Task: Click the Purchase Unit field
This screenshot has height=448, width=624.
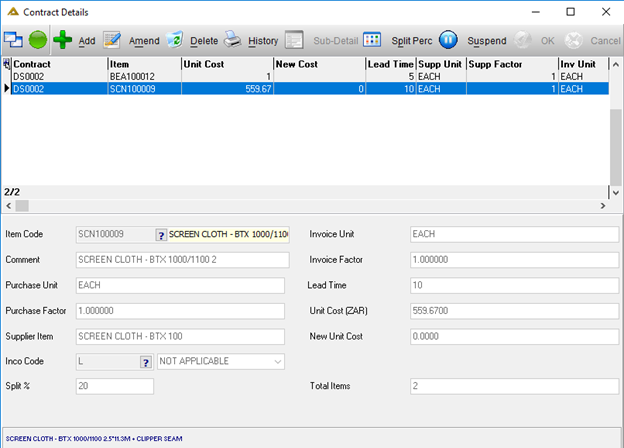Action: (180, 285)
